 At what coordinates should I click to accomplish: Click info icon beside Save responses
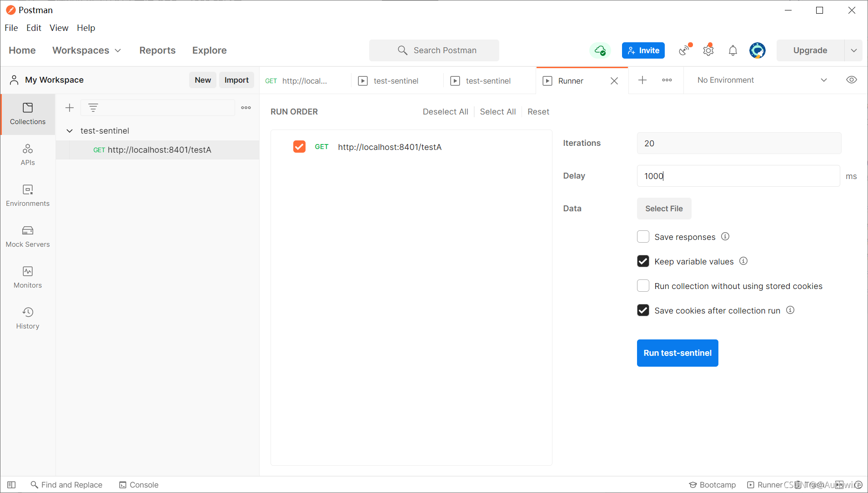[x=725, y=236]
